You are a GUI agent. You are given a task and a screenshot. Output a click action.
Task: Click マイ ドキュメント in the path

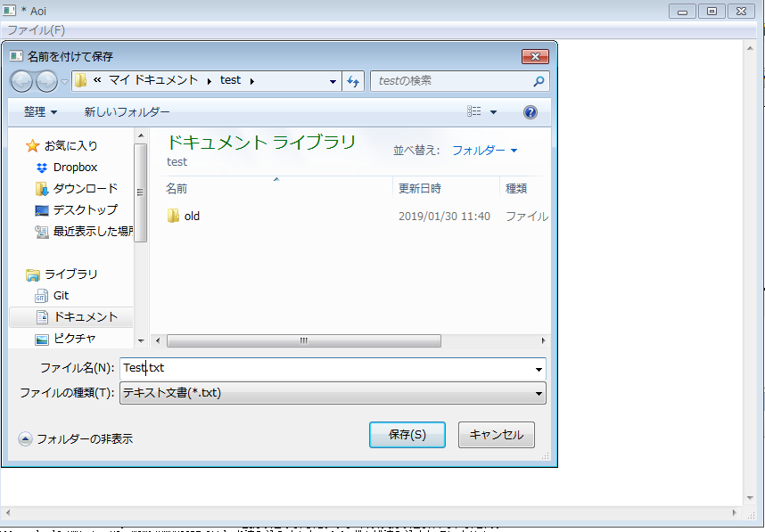152,80
